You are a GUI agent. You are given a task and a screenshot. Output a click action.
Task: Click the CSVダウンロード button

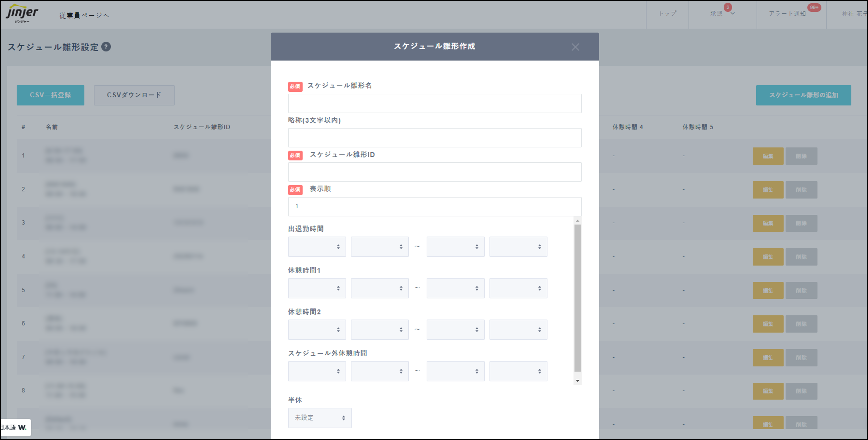point(134,95)
